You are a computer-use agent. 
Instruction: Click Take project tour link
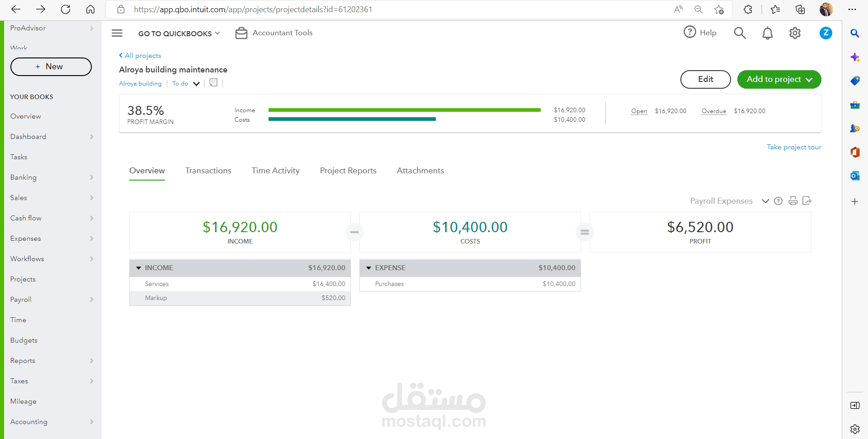click(794, 147)
